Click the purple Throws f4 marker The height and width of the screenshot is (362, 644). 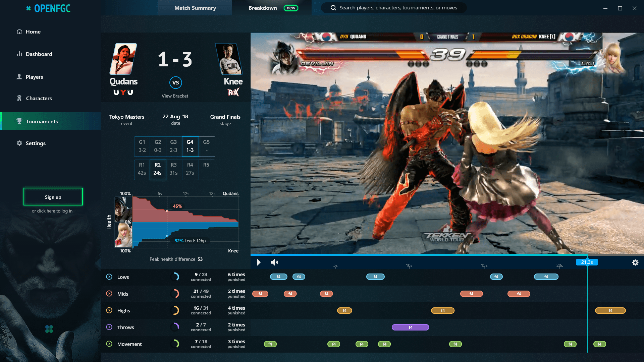[411, 327]
